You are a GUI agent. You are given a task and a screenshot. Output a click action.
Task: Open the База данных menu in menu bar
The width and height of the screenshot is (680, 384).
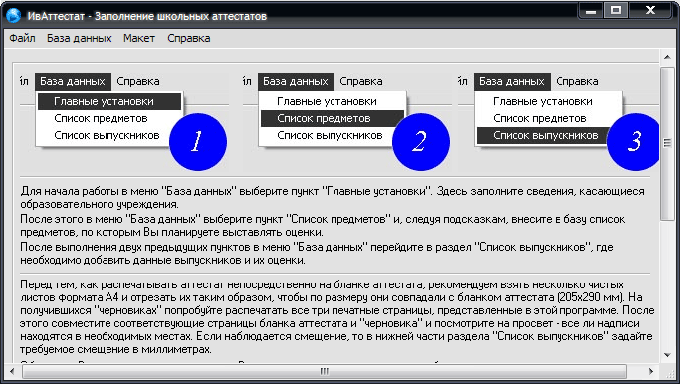point(79,38)
